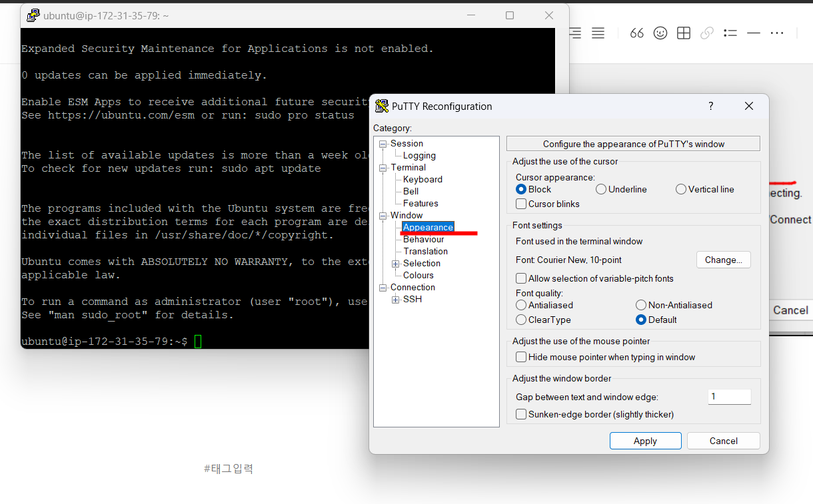Open the Bell category
The image size is (813, 504).
pos(410,191)
